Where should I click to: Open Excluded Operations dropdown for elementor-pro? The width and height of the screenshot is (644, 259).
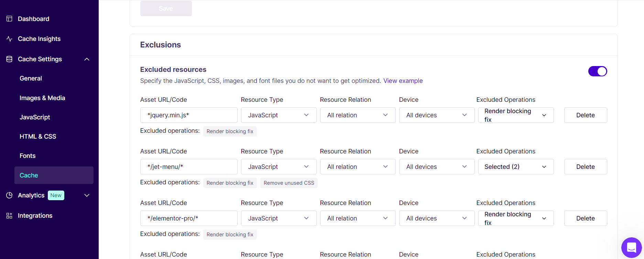pyautogui.click(x=516, y=218)
